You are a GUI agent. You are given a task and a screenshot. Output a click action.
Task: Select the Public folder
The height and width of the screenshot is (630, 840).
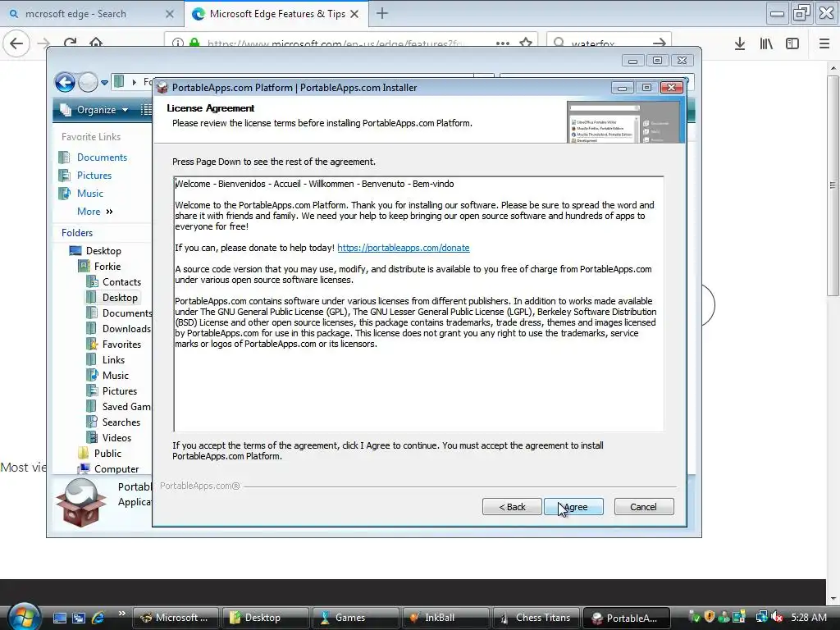point(107,453)
